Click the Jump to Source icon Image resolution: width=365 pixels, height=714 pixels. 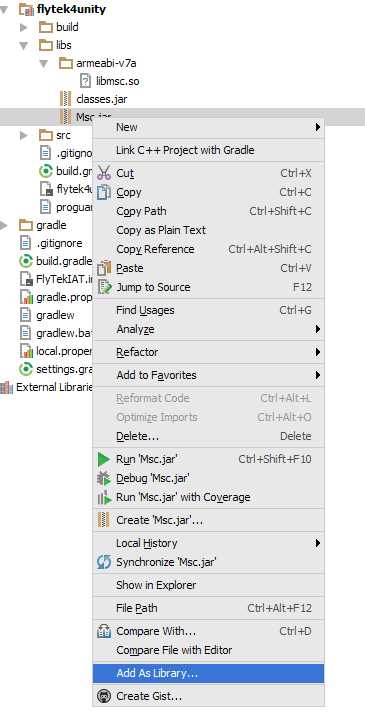coord(104,287)
